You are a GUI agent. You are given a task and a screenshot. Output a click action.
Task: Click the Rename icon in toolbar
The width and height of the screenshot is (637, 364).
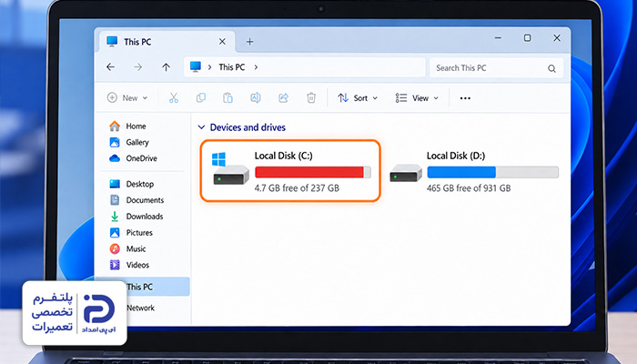[256, 98]
